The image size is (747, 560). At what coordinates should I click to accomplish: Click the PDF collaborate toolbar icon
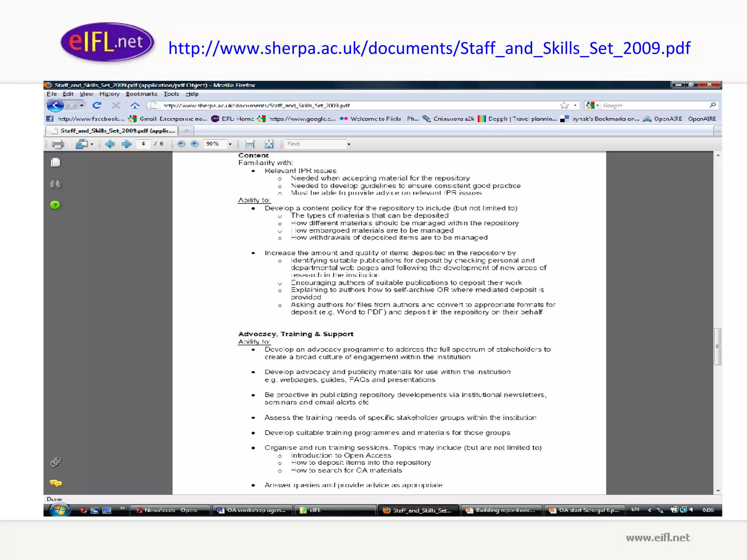click(81, 144)
